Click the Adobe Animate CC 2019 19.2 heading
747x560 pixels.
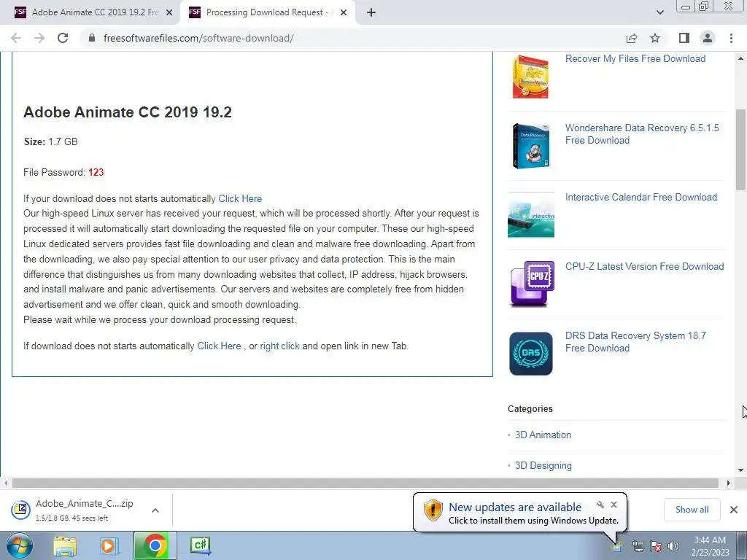pyautogui.click(x=128, y=112)
